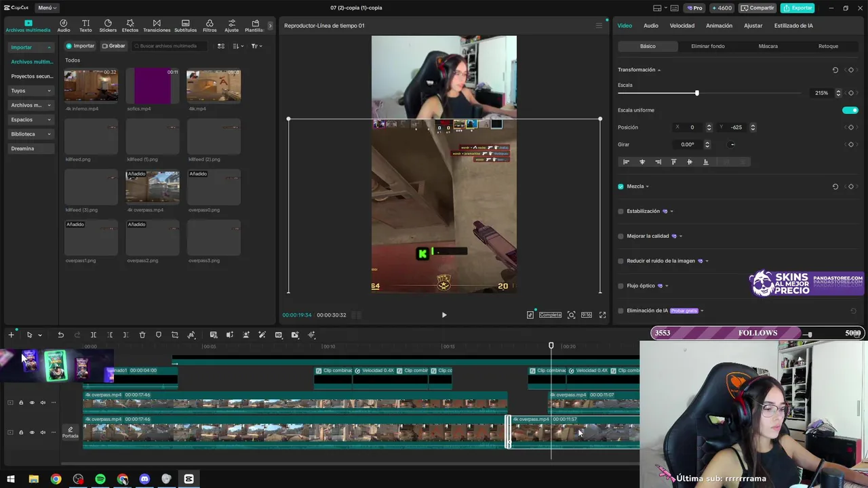
Task: Open the media filter dropdown
Action: coord(256,46)
